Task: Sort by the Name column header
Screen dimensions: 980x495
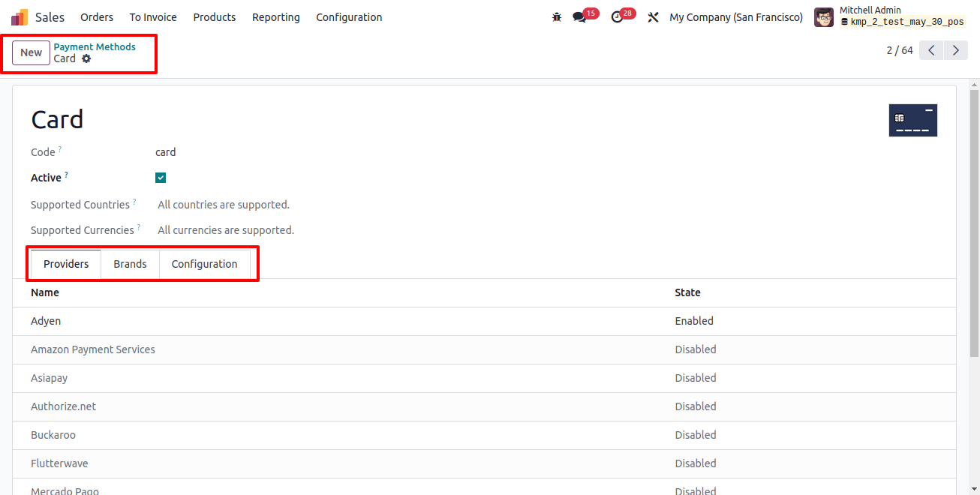Action: [45, 292]
